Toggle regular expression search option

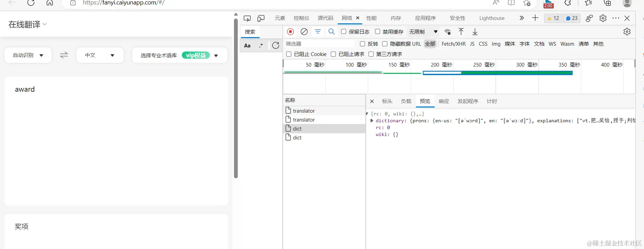(x=261, y=45)
